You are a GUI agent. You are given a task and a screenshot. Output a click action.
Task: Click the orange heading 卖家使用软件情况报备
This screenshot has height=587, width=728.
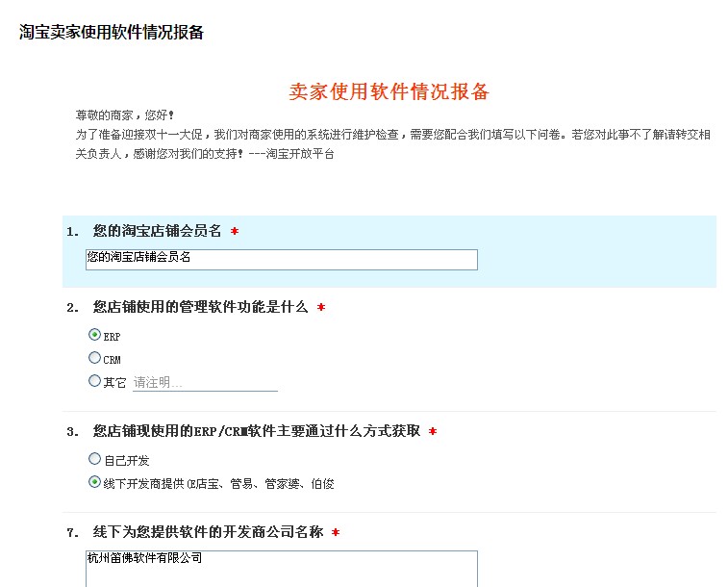point(389,91)
